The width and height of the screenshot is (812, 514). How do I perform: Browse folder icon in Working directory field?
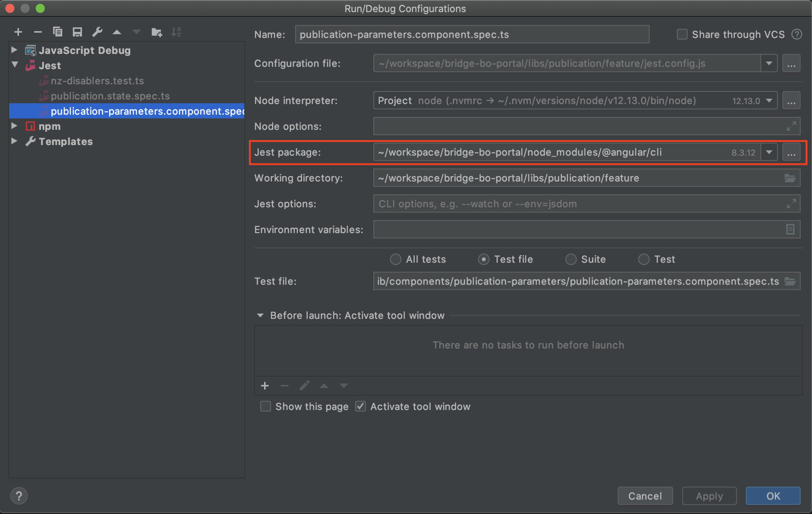790,178
